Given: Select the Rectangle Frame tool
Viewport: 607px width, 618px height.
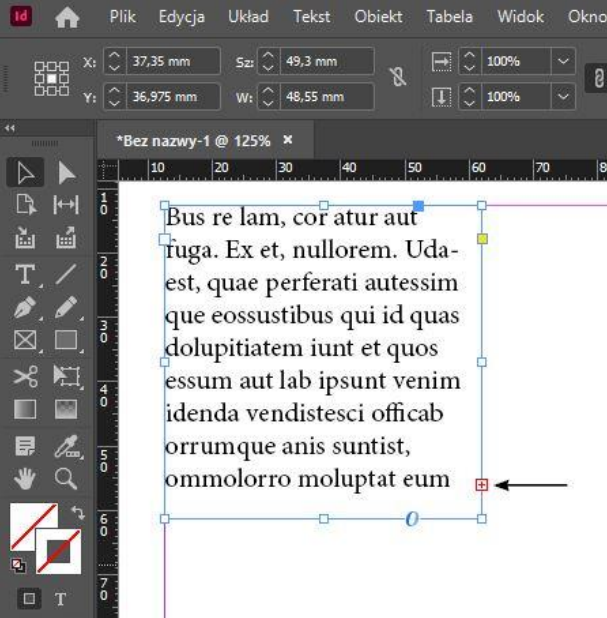Looking at the screenshot, I should tap(25, 340).
